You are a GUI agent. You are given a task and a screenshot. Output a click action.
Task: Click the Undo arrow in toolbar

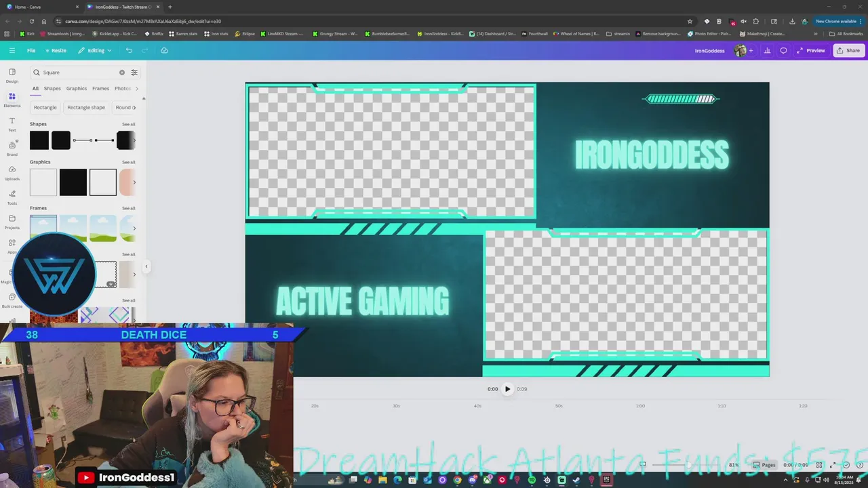(x=129, y=50)
